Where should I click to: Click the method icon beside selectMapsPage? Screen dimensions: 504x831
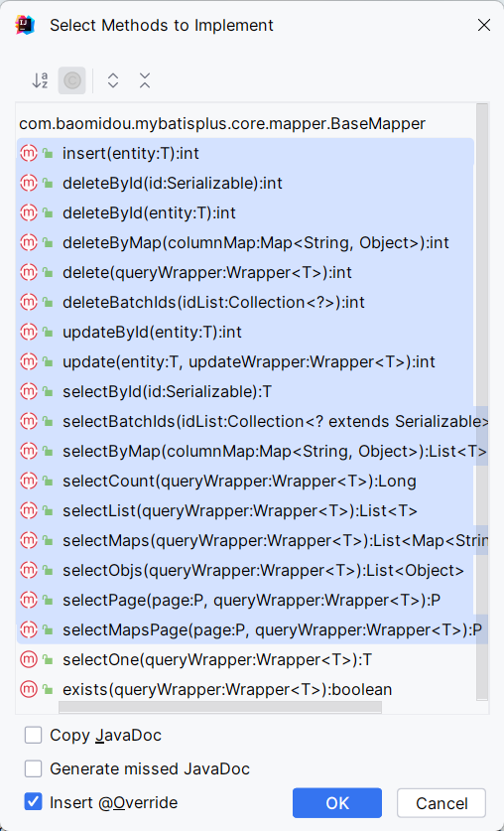coord(29,630)
